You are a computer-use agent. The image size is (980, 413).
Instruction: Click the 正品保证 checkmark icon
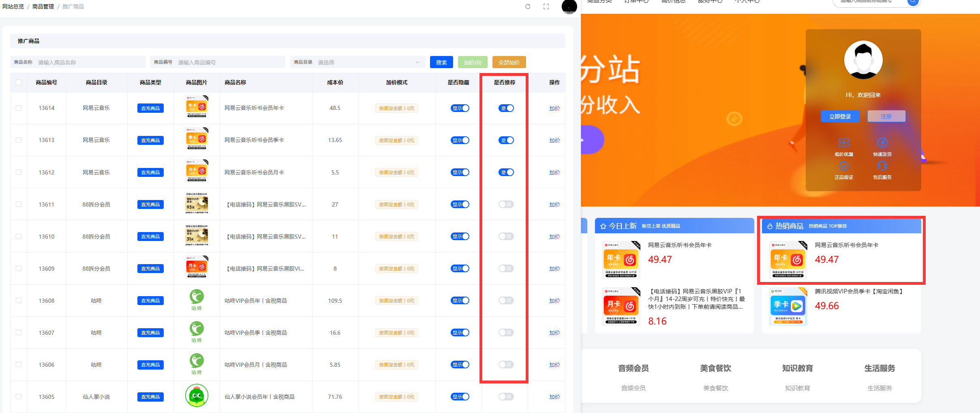(844, 166)
